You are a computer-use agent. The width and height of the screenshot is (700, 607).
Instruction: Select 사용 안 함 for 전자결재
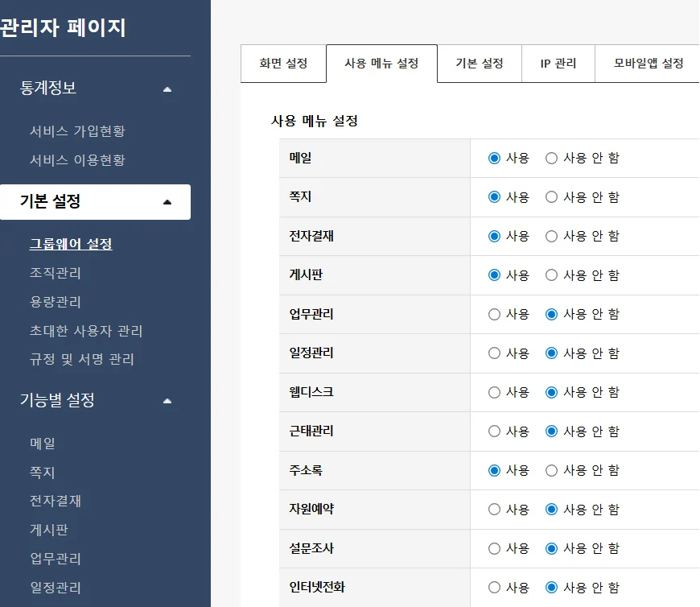[x=551, y=237]
